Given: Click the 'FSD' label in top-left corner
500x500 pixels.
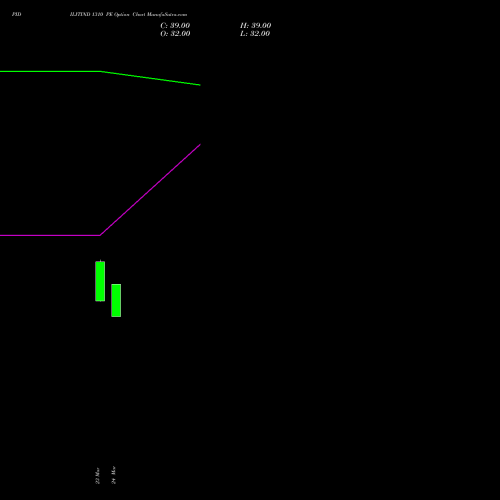Looking at the screenshot, I should (x=16, y=14).
